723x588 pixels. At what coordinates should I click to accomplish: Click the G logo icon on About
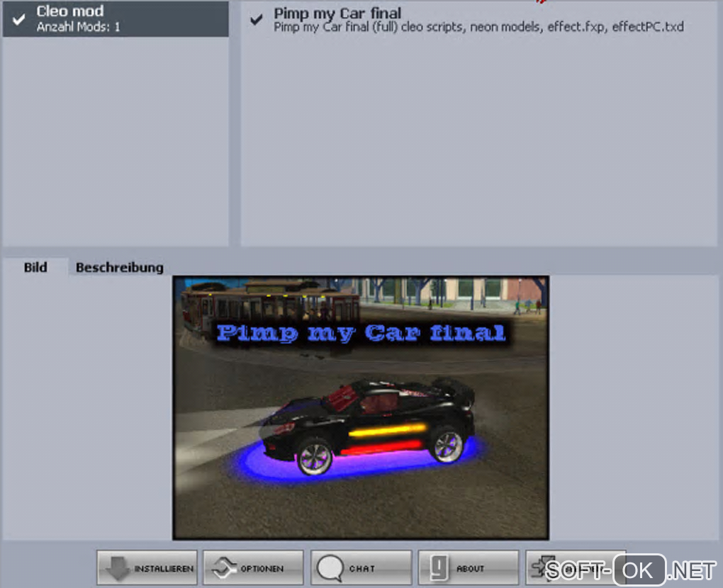click(439, 567)
